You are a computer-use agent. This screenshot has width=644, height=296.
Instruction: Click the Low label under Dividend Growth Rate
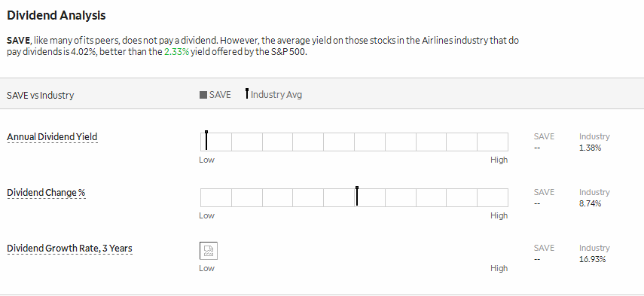tap(206, 268)
